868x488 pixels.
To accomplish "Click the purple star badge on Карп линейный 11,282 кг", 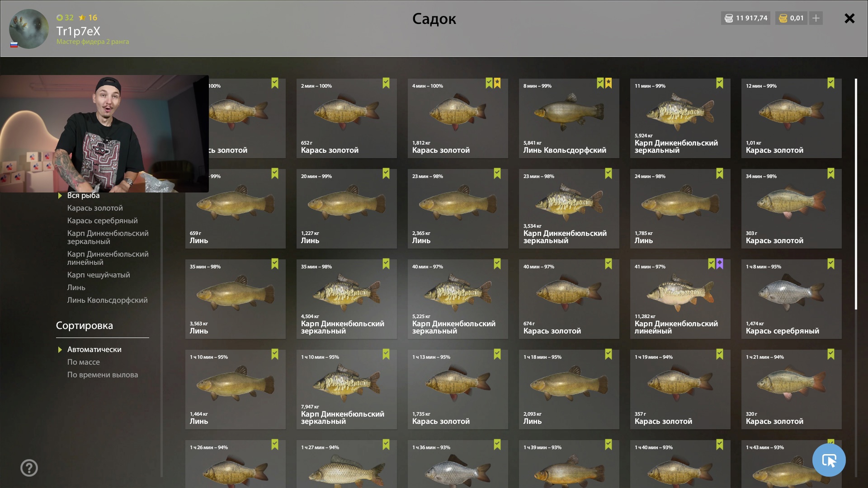I will pyautogui.click(x=720, y=264).
